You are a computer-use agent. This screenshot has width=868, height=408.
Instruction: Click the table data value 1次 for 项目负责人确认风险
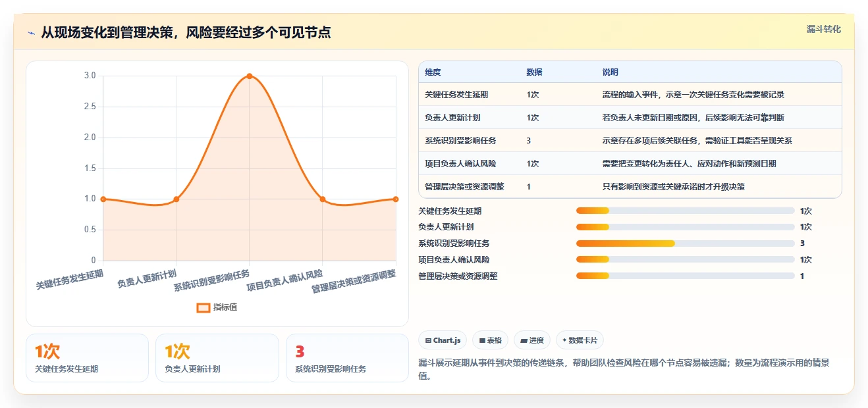click(x=533, y=164)
